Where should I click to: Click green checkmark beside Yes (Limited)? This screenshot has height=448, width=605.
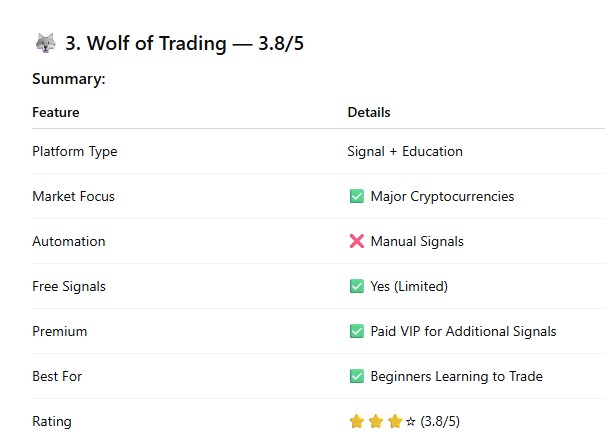tap(356, 286)
